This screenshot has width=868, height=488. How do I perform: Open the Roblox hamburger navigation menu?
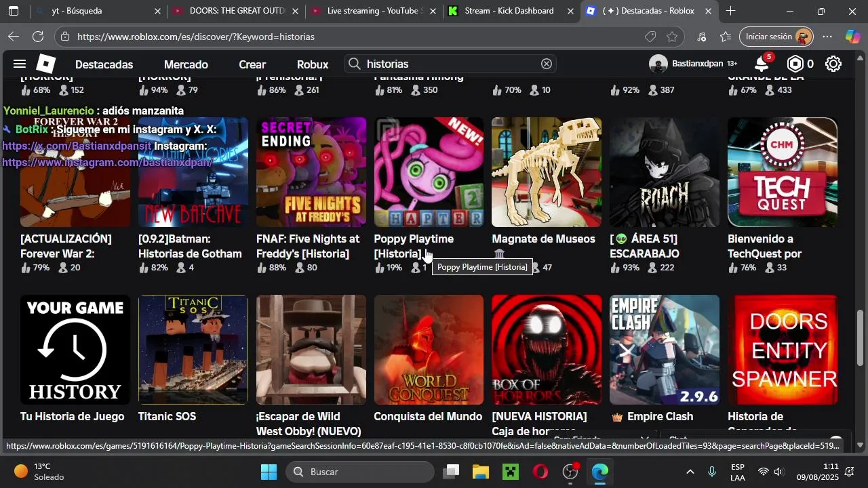(x=20, y=64)
